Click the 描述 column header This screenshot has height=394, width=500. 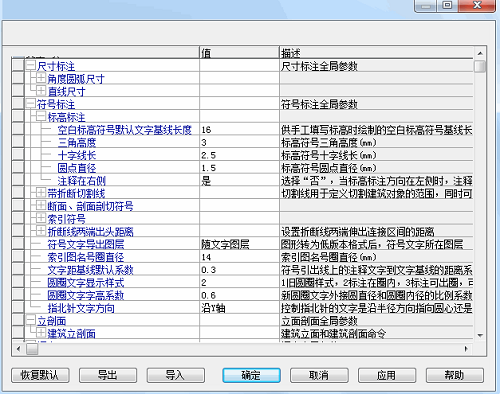pos(376,53)
